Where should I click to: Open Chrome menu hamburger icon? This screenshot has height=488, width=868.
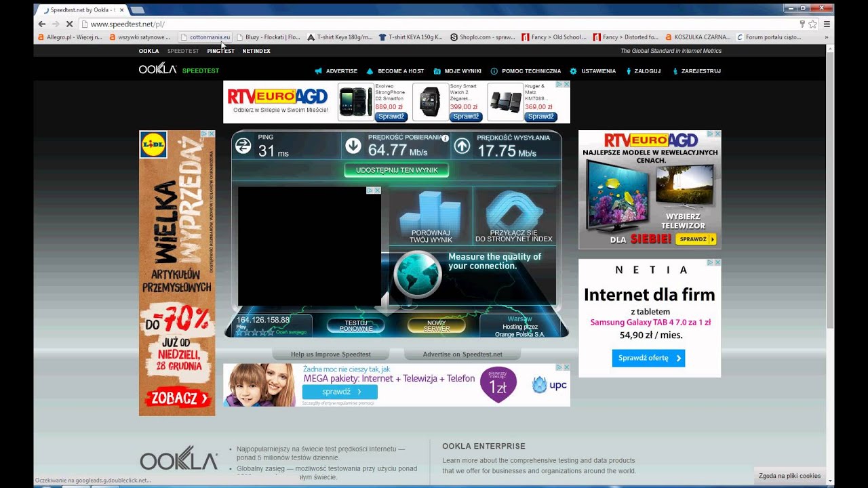coord(827,24)
